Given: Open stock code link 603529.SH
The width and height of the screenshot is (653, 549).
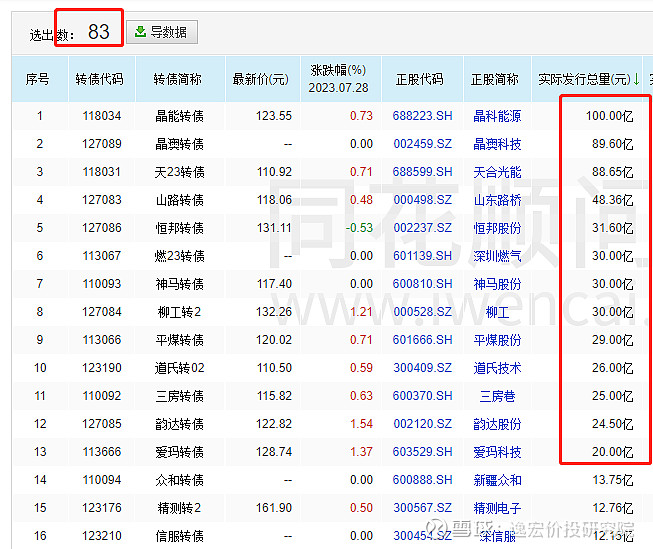Looking at the screenshot, I should click(x=422, y=452).
